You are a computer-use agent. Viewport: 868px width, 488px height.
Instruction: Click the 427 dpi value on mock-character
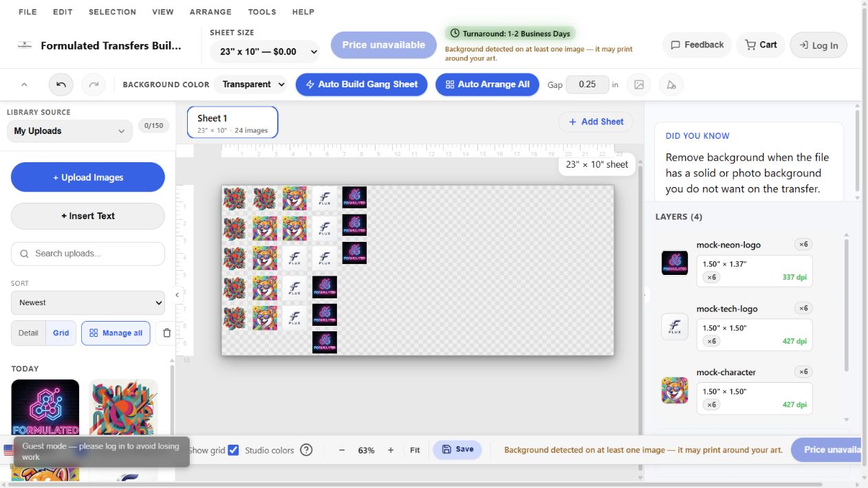(x=794, y=405)
